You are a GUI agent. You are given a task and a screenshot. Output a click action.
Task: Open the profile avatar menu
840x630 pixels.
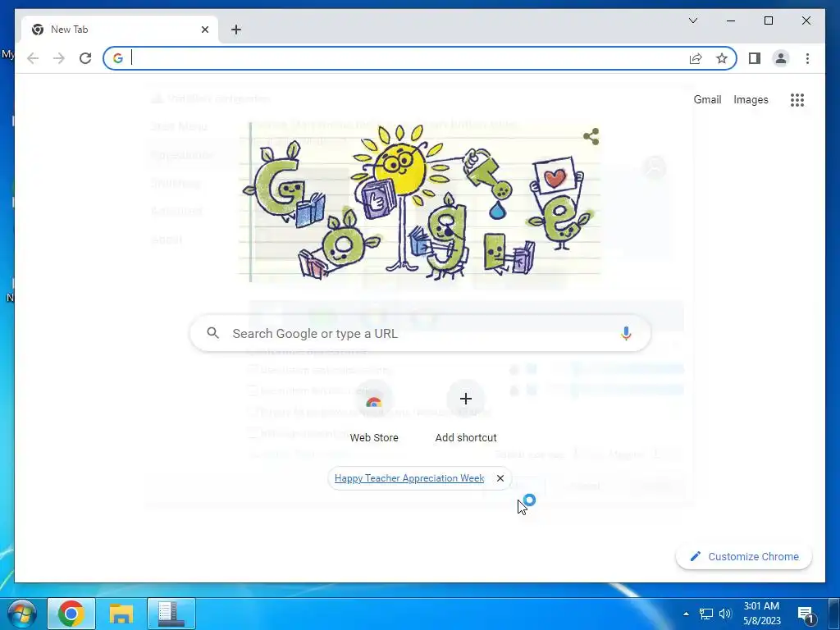[781, 58]
